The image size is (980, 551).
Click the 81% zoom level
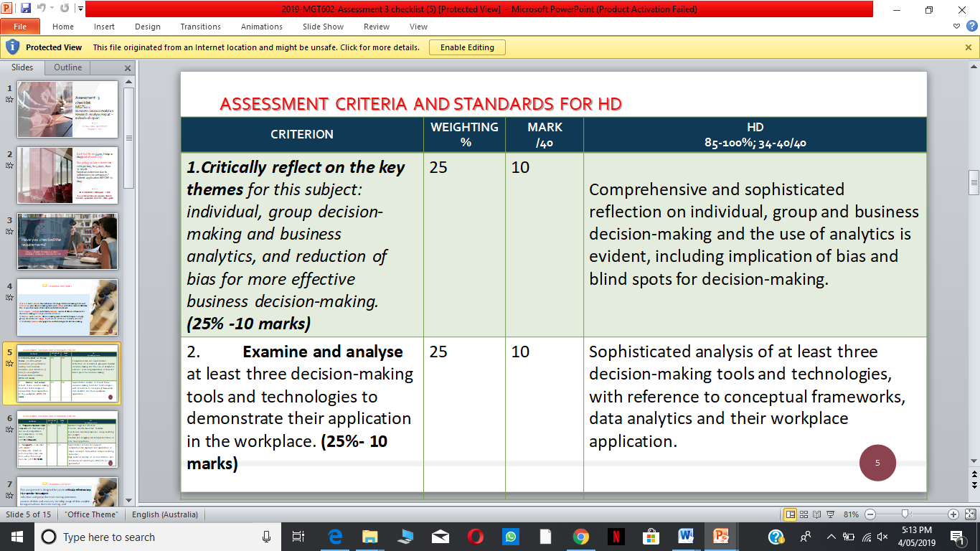pos(851,514)
